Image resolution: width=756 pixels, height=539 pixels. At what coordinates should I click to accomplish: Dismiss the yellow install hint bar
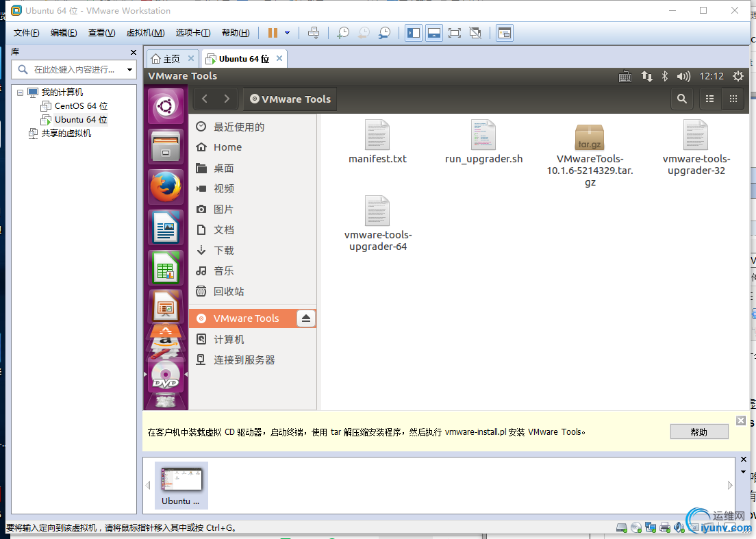[x=741, y=421]
